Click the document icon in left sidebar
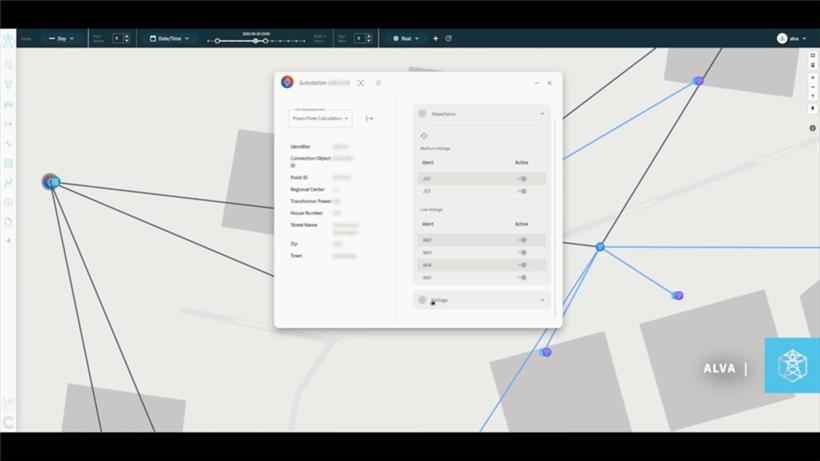Viewport: 820px width, 461px height. click(9, 221)
